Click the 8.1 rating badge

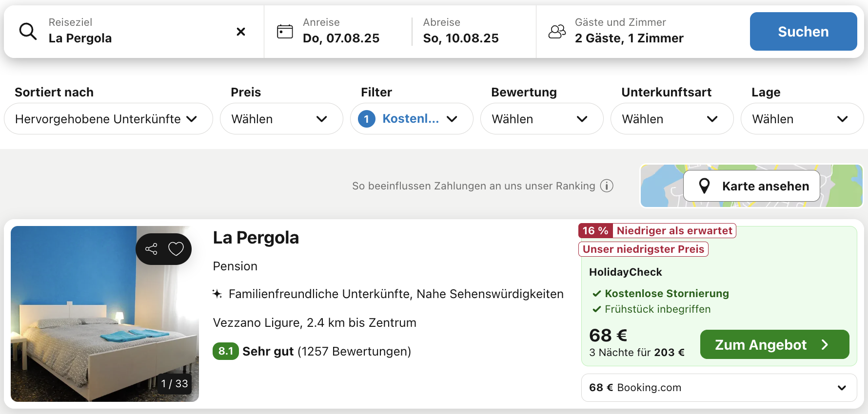225,351
